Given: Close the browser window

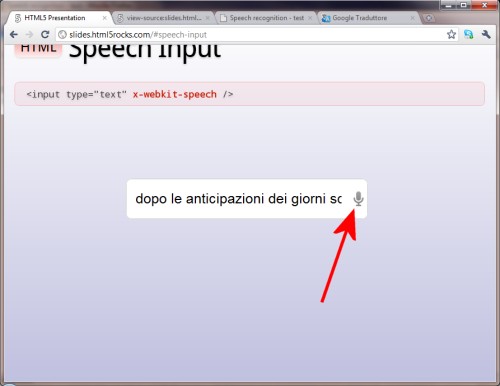Looking at the screenshot, I should click(x=484, y=5).
